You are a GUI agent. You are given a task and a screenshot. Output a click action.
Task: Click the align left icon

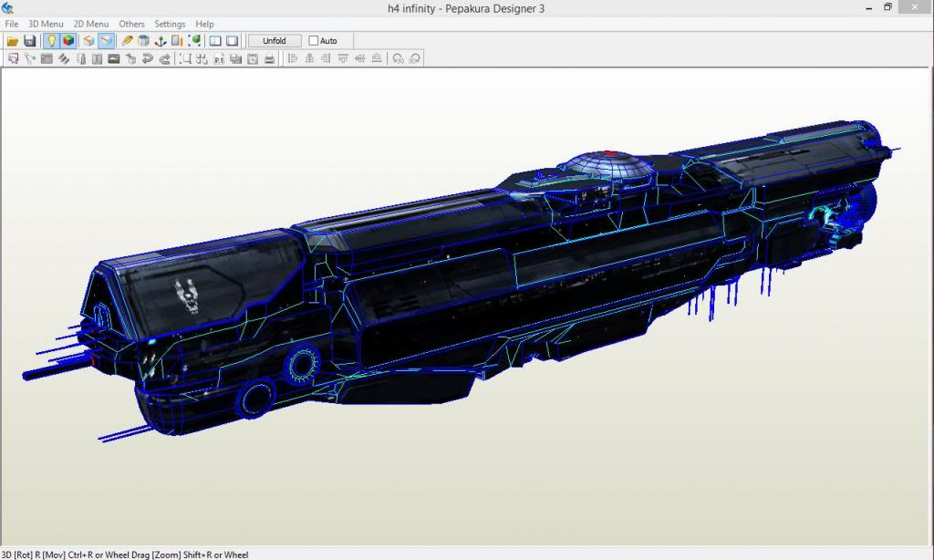pyautogui.click(x=293, y=58)
